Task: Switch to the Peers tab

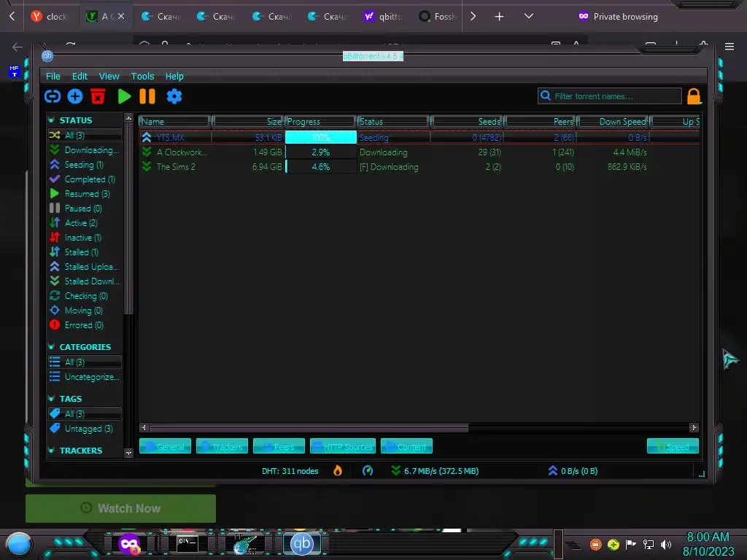Action: click(x=279, y=446)
